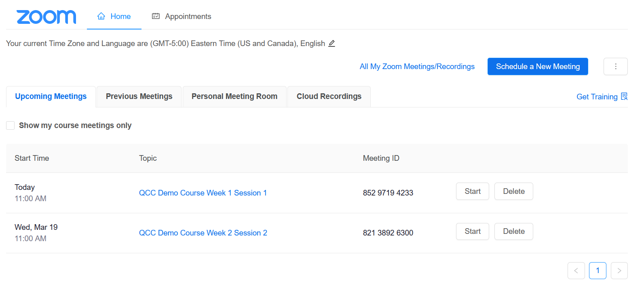
Task: Click the Appointments calendar icon
Action: click(156, 16)
